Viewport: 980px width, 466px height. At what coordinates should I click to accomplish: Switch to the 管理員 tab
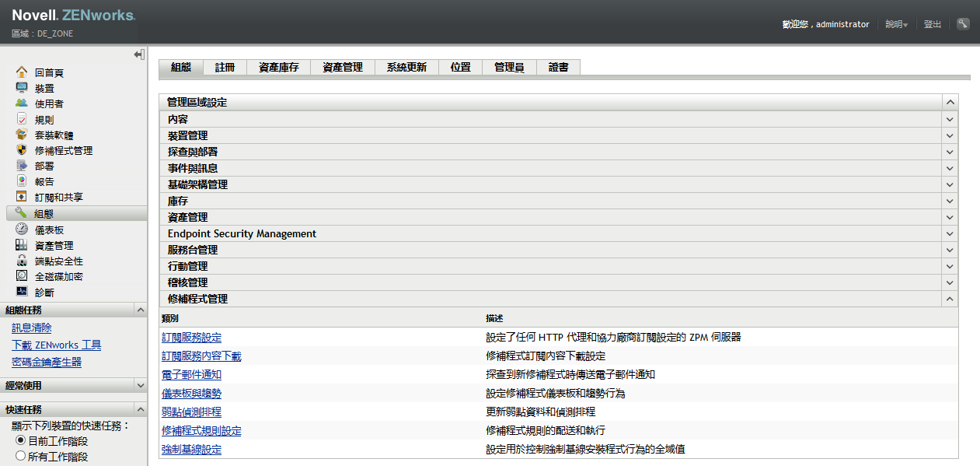(509, 67)
